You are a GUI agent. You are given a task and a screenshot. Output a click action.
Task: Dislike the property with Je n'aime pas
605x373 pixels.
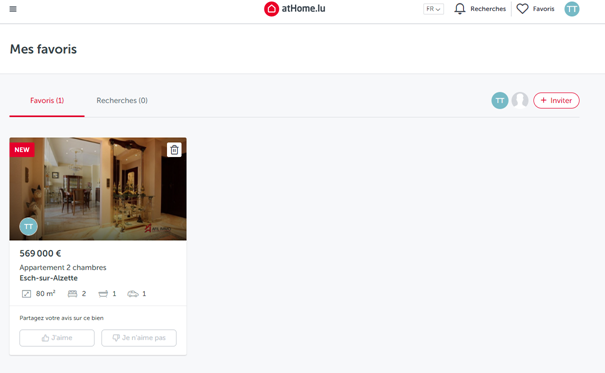[x=139, y=338]
